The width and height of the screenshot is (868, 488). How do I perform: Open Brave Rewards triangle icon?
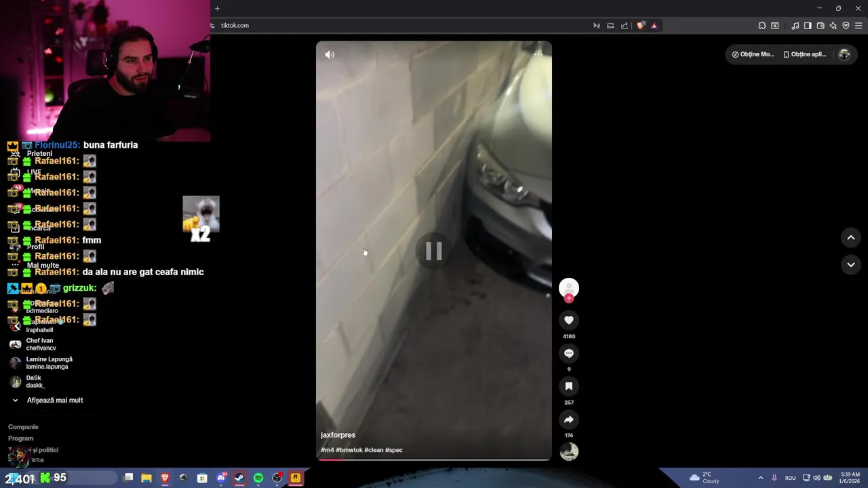pyautogui.click(x=654, y=26)
